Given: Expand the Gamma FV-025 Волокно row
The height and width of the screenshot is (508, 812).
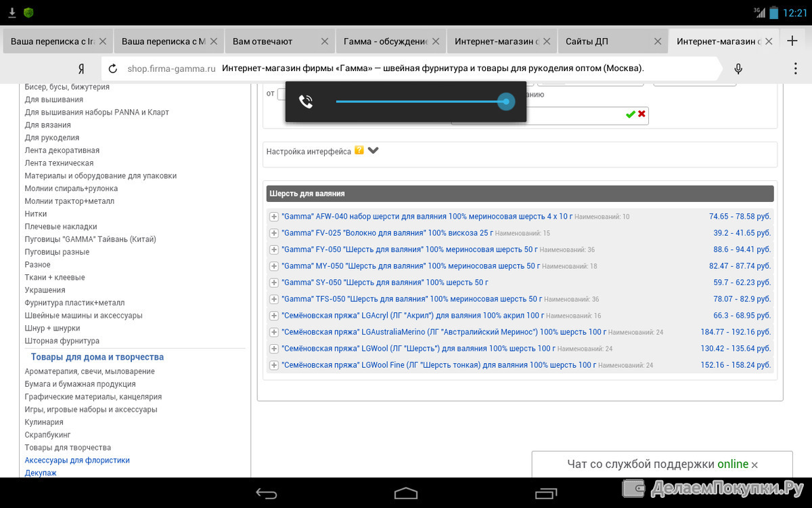Looking at the screenshot, I should 274,233.
